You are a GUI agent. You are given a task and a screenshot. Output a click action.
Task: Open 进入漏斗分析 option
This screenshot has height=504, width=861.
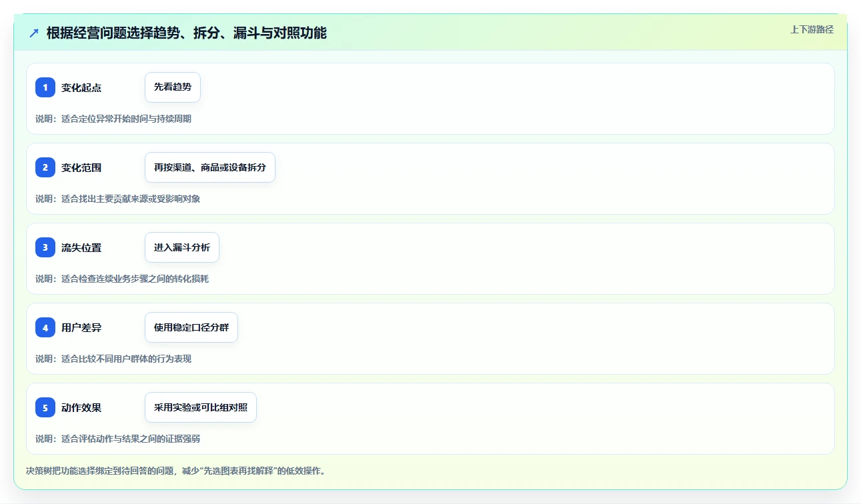pos(182,247)
